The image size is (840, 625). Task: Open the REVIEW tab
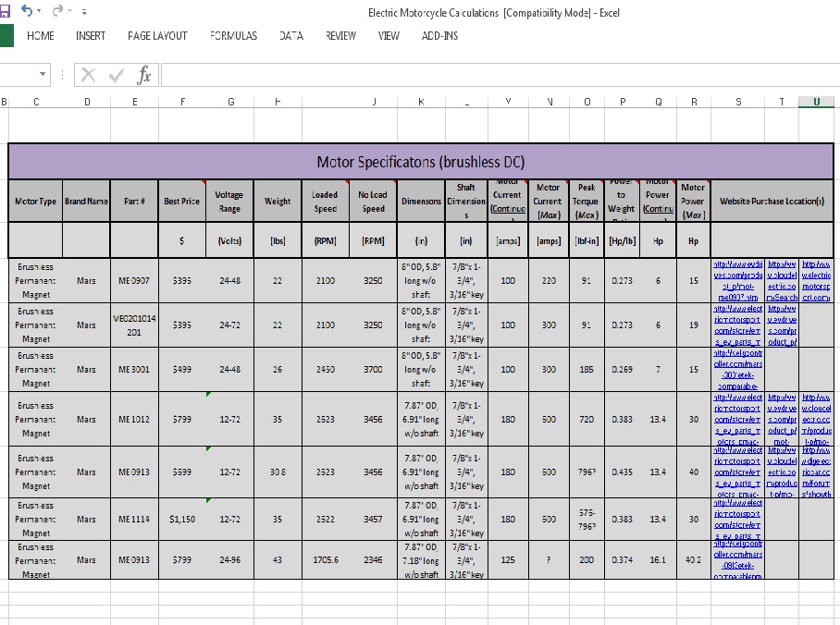tap(340, 36)
